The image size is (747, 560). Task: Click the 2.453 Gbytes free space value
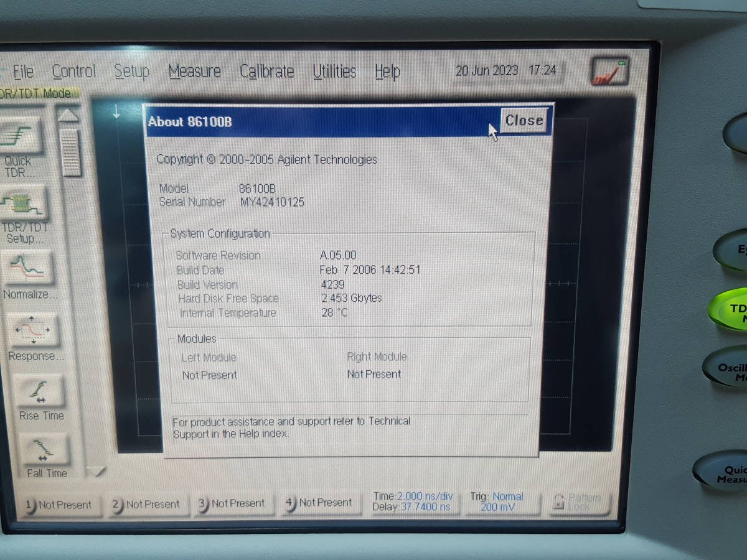pyautogui.click(x=351, y=298)
